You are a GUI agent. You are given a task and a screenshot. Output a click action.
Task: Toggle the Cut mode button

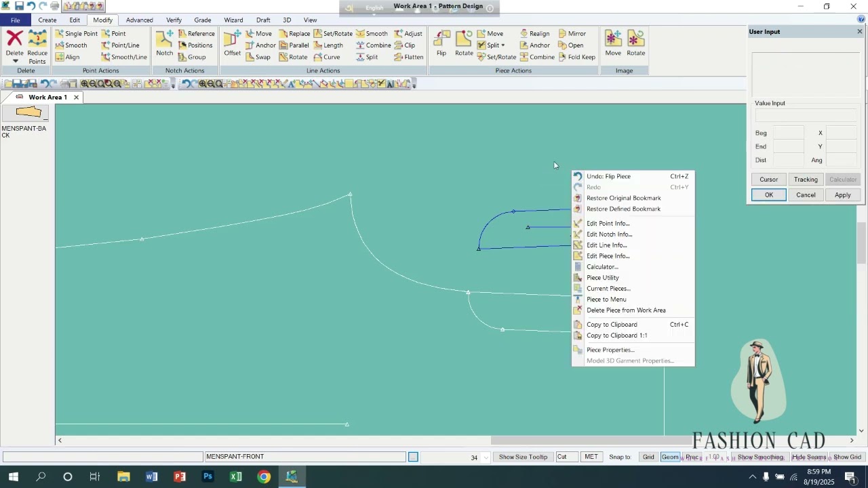click(567, 457)
